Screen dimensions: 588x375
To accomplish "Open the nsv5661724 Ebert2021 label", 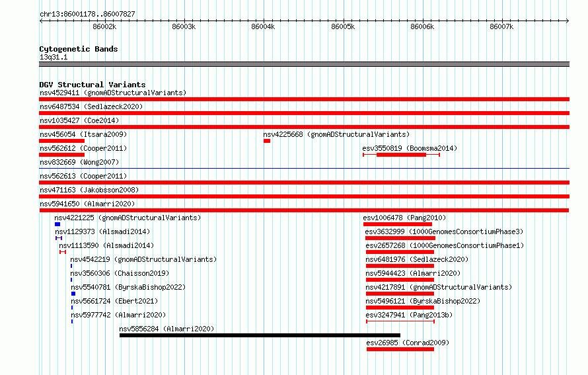I will (x=114, y=301).
